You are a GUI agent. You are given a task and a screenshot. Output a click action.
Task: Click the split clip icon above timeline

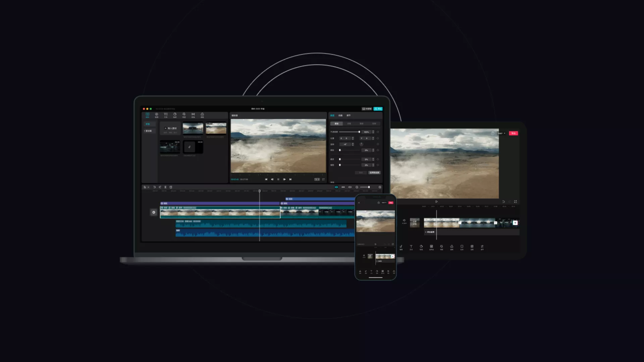tap(165, 187)
